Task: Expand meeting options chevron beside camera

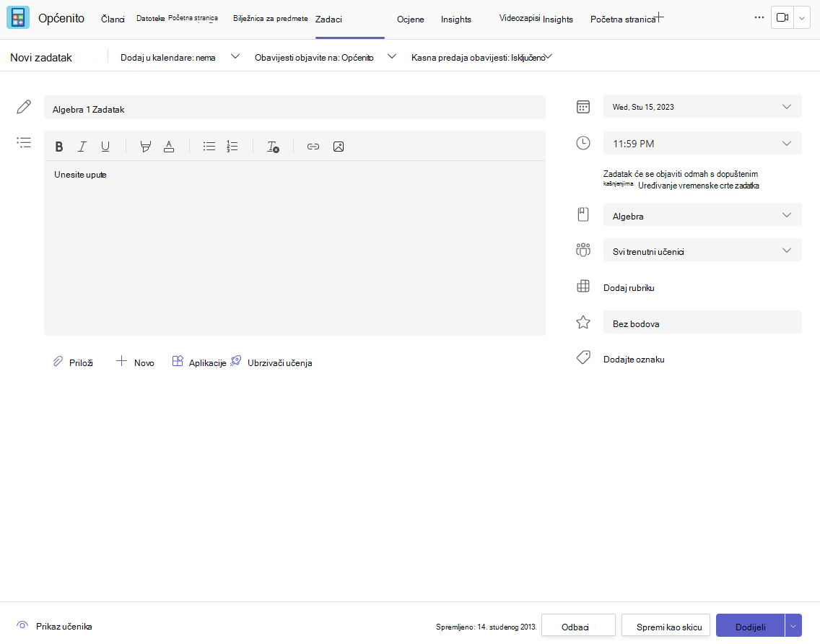Action: click(x=802, y=18)
